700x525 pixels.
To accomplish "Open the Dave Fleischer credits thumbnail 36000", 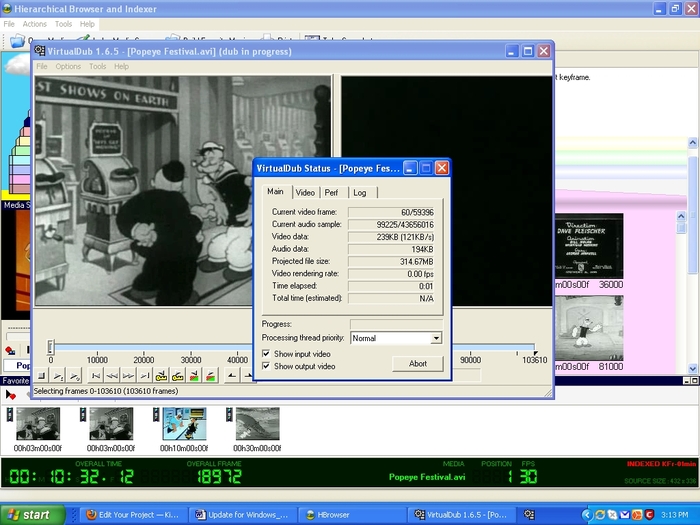I will click(589, 246).
